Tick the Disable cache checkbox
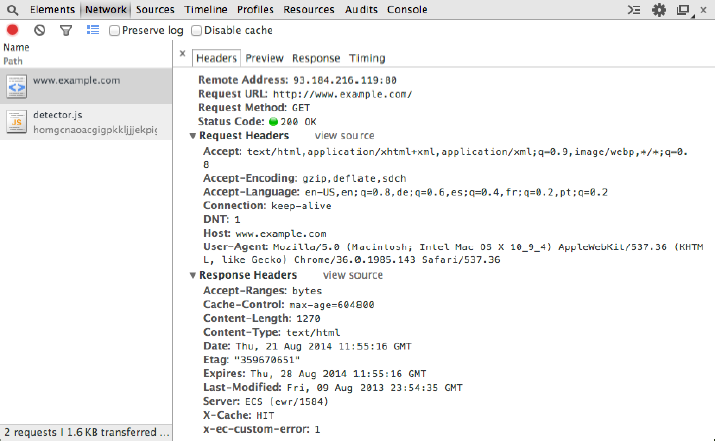Screen dimensions: 724x447 click(197, 30)
